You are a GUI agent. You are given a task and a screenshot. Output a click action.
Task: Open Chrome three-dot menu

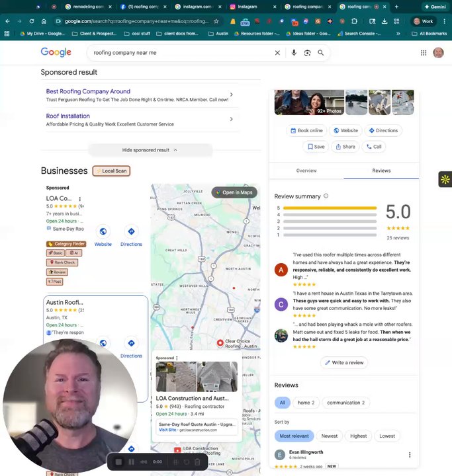[445, 21]
